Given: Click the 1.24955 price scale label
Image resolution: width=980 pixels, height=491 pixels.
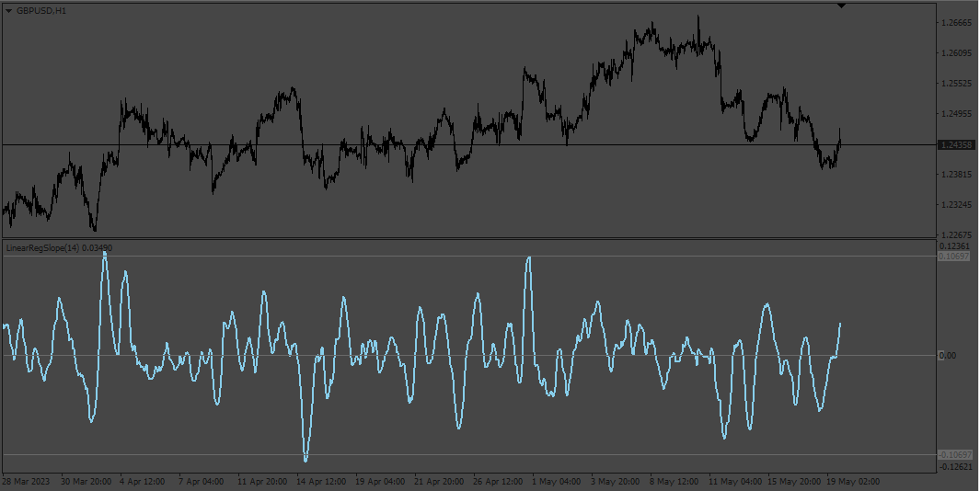Looking at the screenshot, I should tap(956, 114).
